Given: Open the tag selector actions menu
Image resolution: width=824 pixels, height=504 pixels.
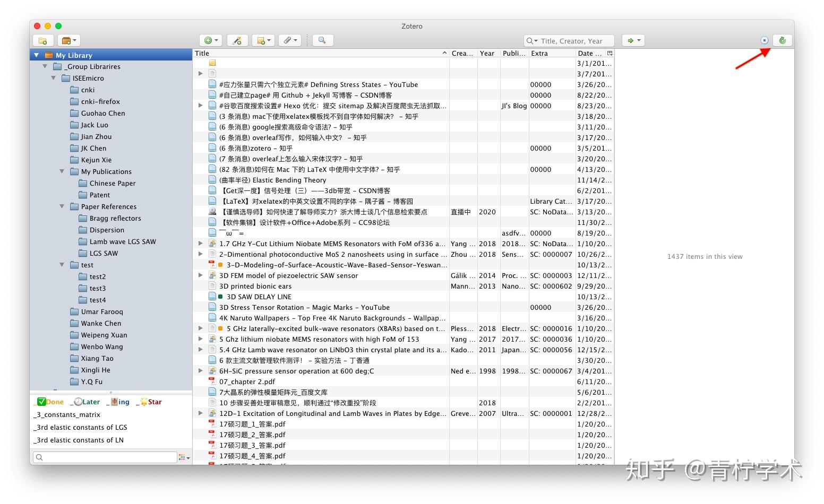Looking at the screenshot, I should point(184,457).
